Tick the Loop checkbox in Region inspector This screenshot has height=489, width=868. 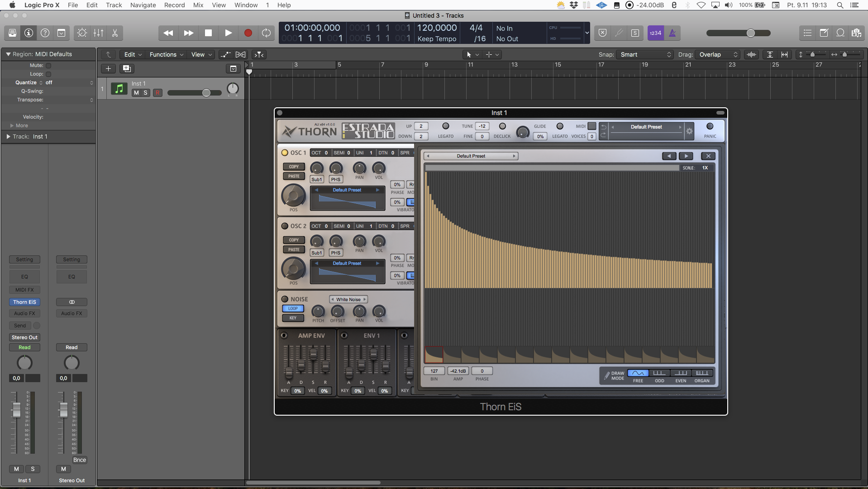[48, 74]
